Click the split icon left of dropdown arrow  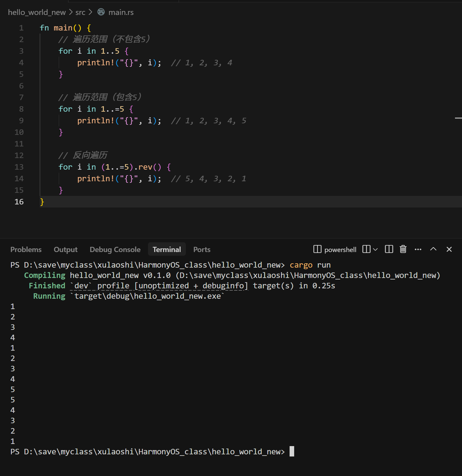[366, 249]
